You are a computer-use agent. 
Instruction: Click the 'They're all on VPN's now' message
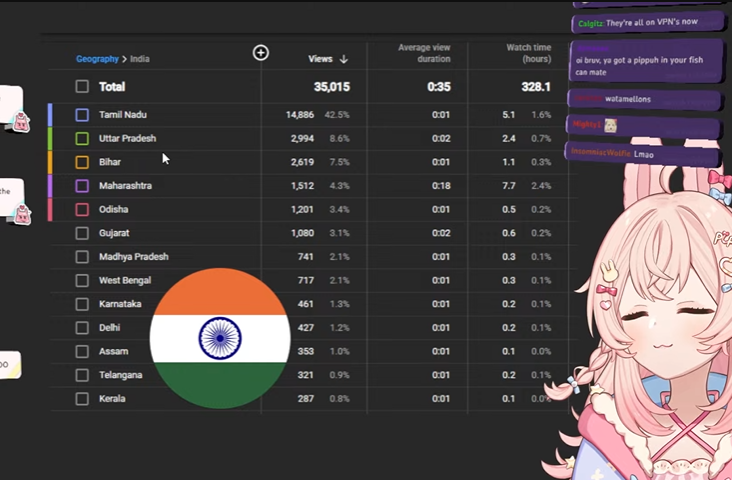coord(648,22)
